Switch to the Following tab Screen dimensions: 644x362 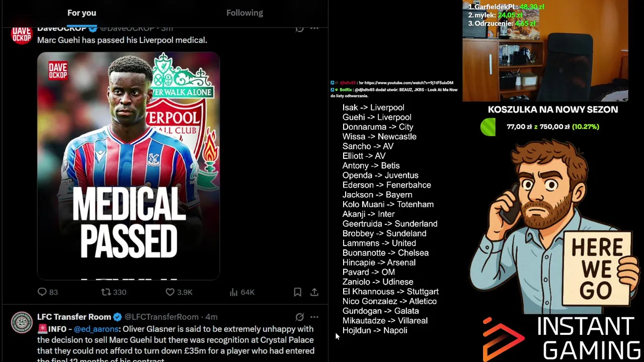pyautogui.click(x=245, y=13)
